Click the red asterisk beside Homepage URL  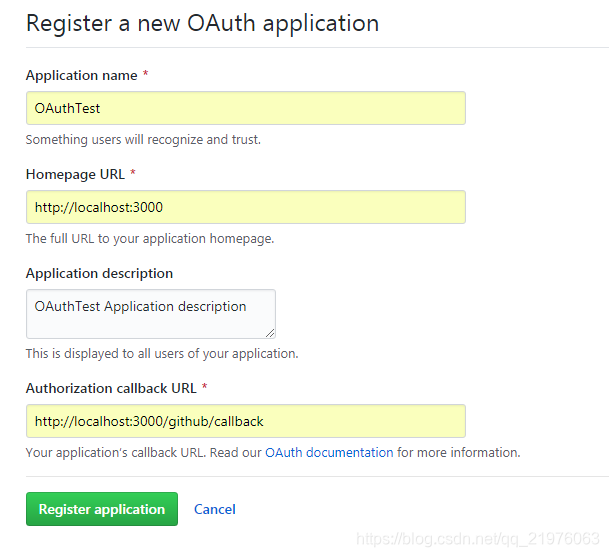coord(133,174)
